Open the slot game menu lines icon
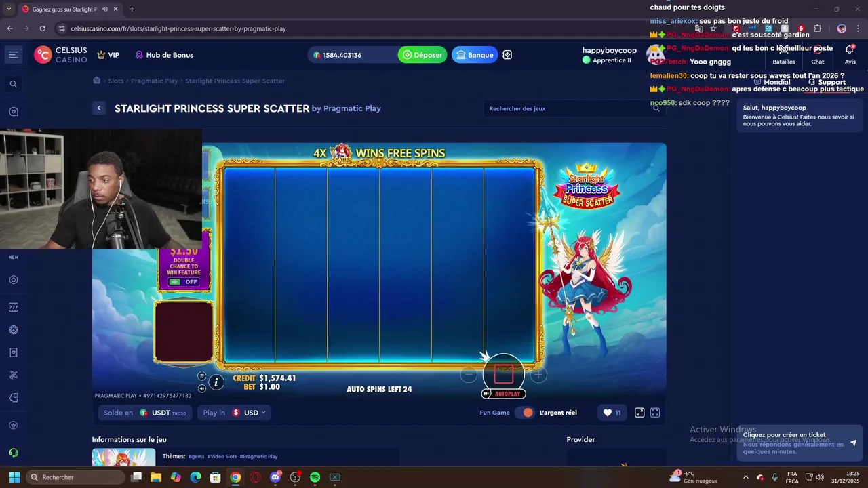 [202, 376]
